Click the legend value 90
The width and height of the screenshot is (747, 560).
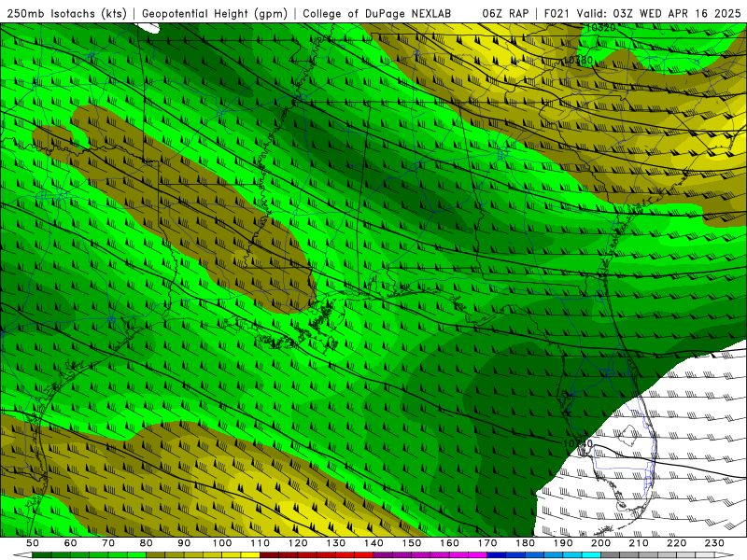(x=184, y=543)
